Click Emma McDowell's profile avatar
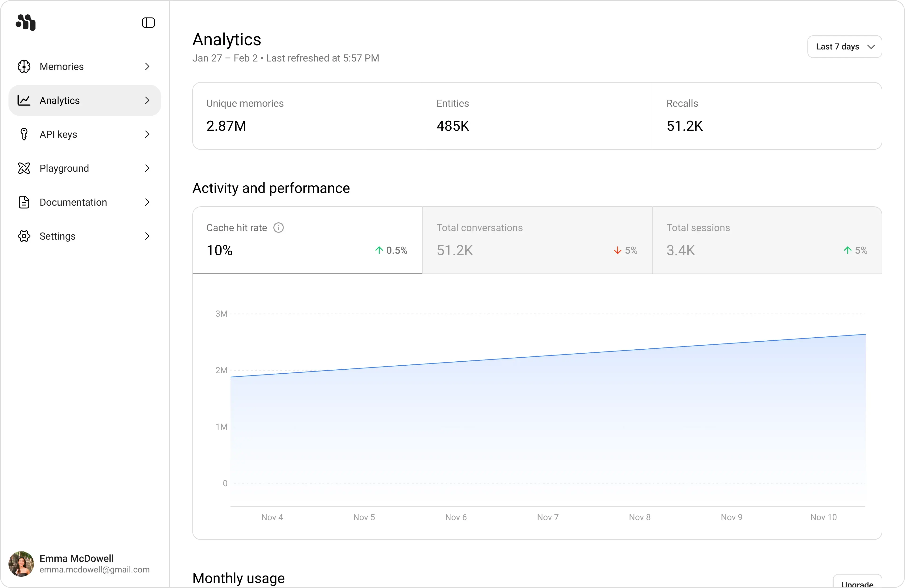 click(21, 564)
